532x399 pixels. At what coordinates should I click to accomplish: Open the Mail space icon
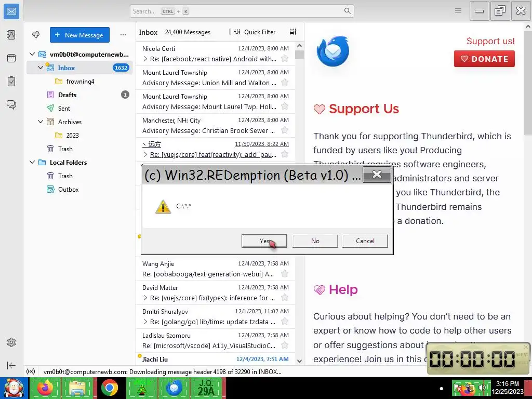(11, 11)
